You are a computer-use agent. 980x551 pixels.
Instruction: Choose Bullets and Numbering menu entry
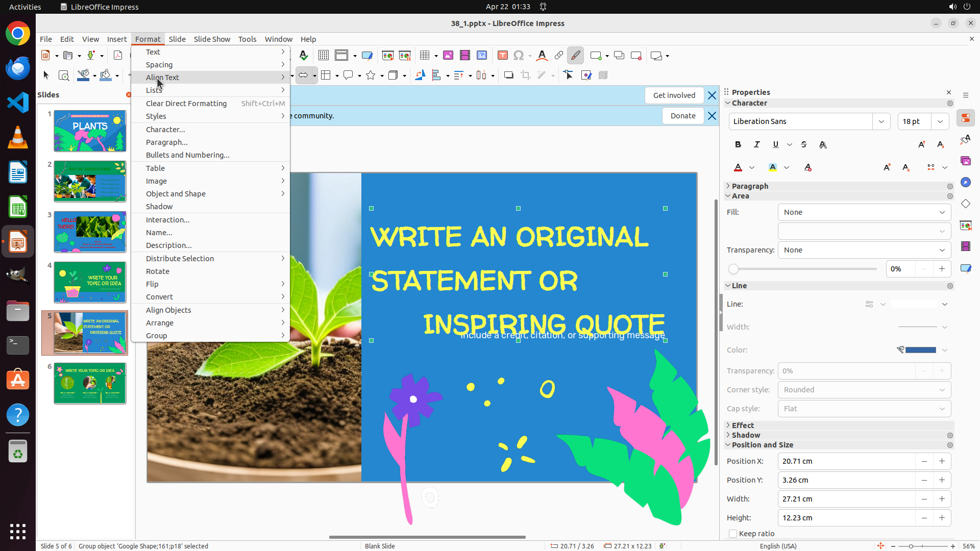tap(187, 155)
